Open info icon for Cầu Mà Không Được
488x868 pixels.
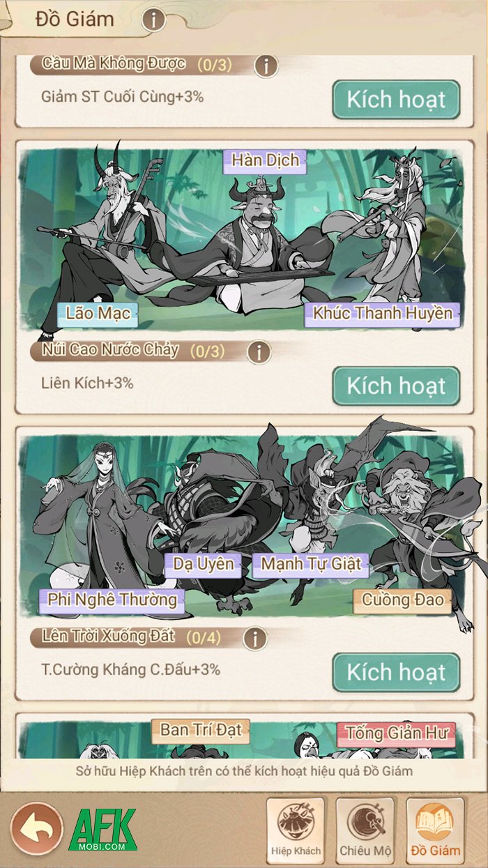point(266,66)
